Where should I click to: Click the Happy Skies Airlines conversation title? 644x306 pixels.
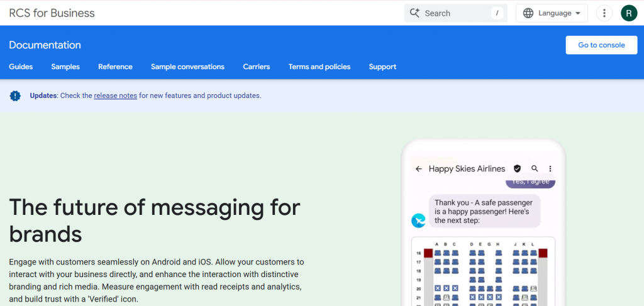[467, 168]
